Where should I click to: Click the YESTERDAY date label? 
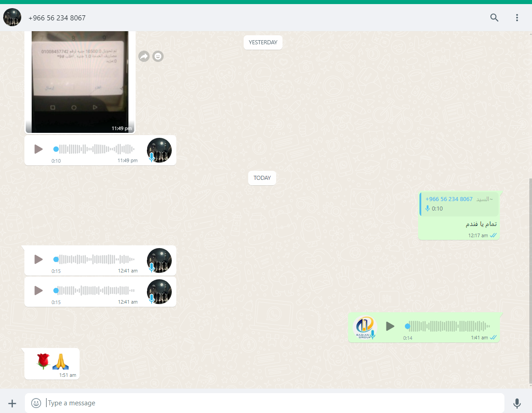pyautogui.click(x=263, y=42)
